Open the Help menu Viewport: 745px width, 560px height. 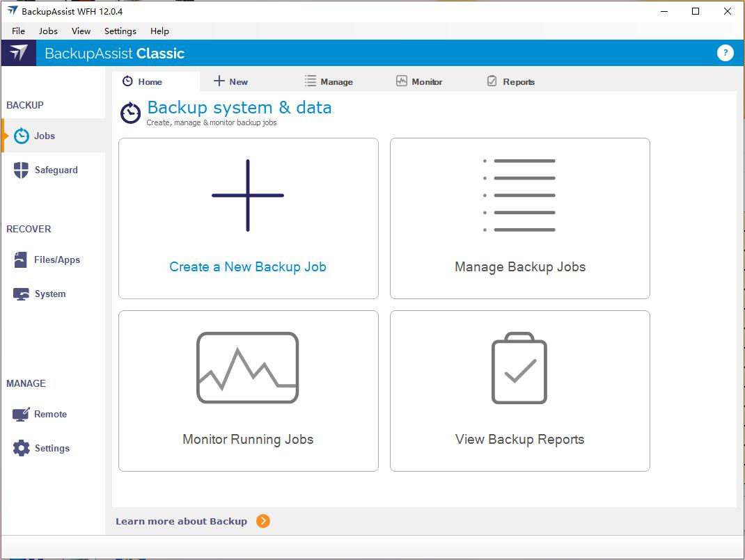click(159, 31)
